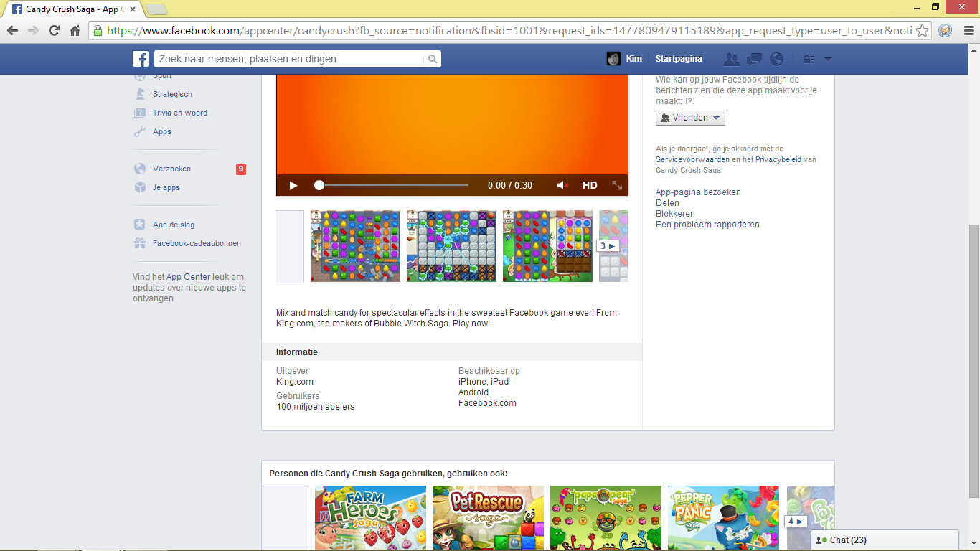Click the Strategisch category icon
Screen dimensions: 980x551
[140, 94]
